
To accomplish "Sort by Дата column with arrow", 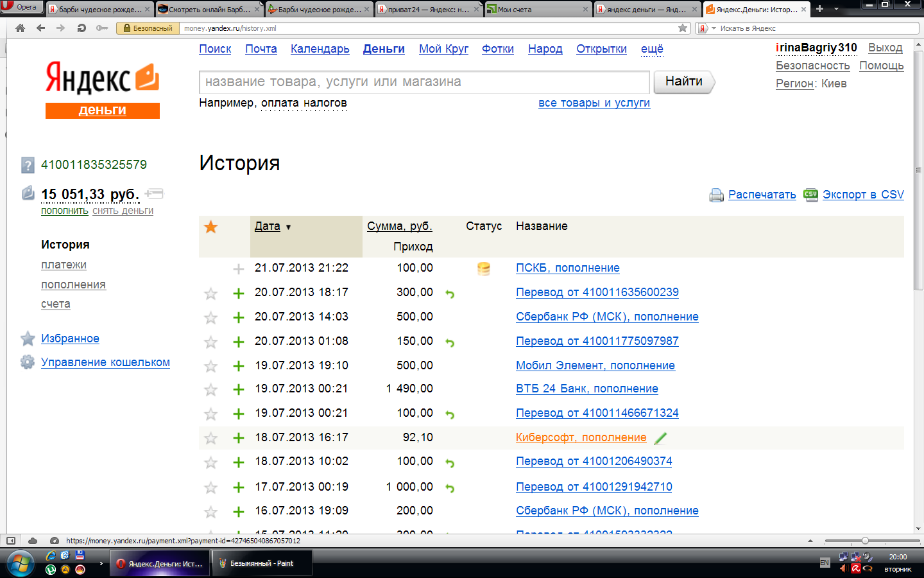I will pyautogui.click(x=273, y=226).
